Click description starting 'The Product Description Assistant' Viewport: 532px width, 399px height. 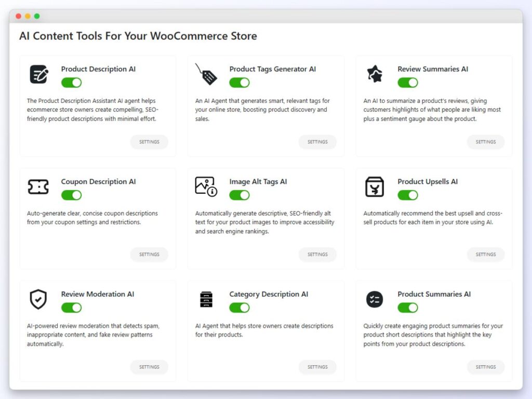click(92, 110)
